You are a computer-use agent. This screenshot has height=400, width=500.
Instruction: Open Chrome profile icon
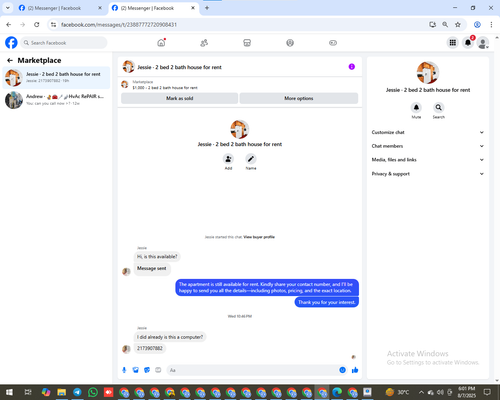(x=477, y=24)
